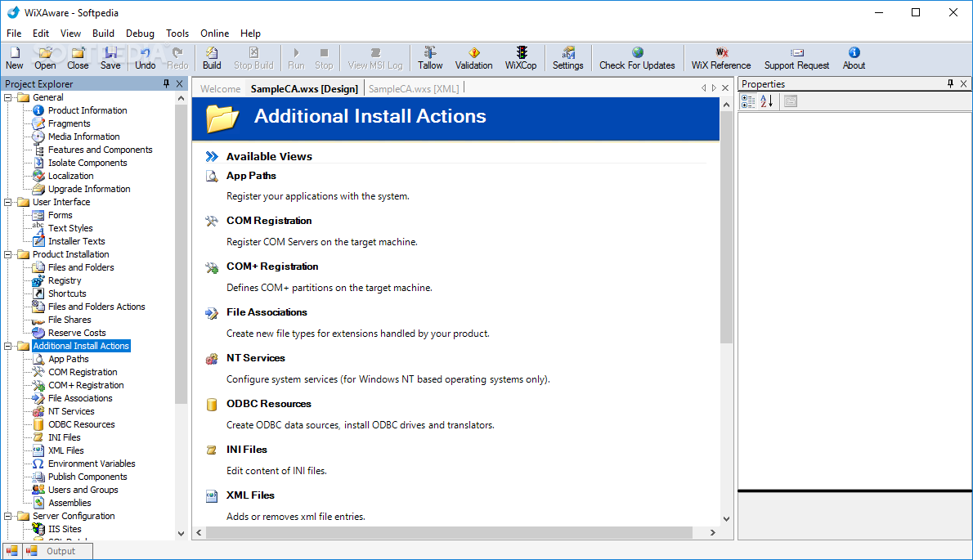Open the File Associations view link
The image size is (973, 560).
tap(267, 312)
